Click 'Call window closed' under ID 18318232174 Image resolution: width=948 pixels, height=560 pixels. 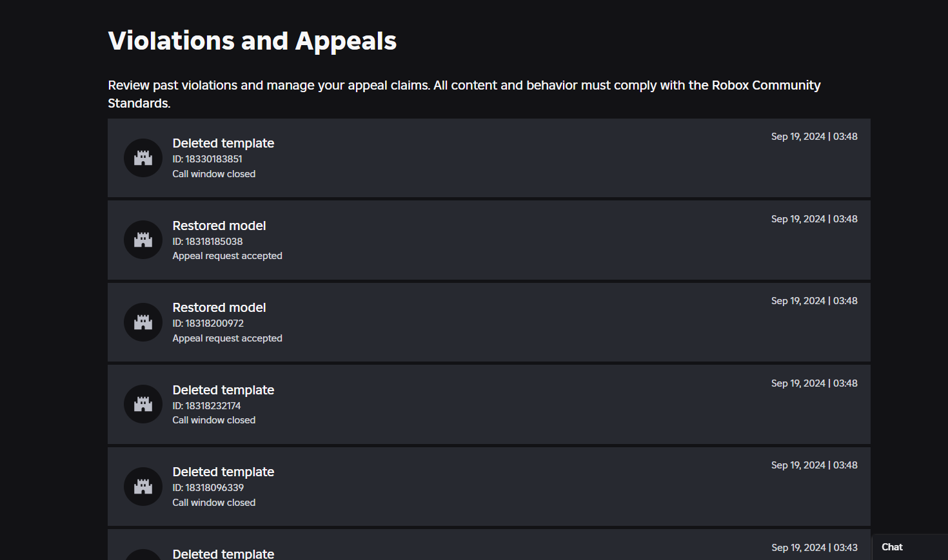(213, 420)
